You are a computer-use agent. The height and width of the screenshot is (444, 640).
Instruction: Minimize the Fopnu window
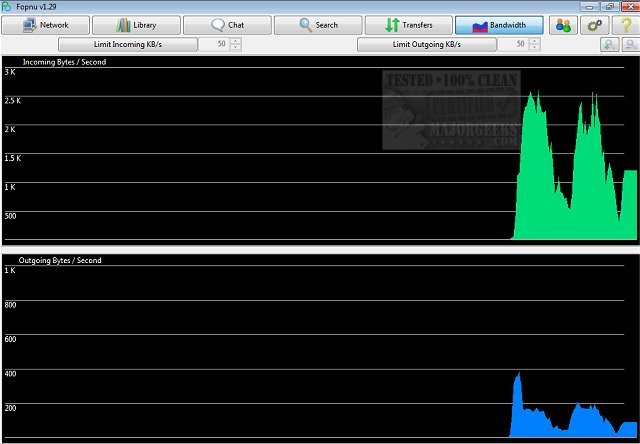tap(589, 7)
